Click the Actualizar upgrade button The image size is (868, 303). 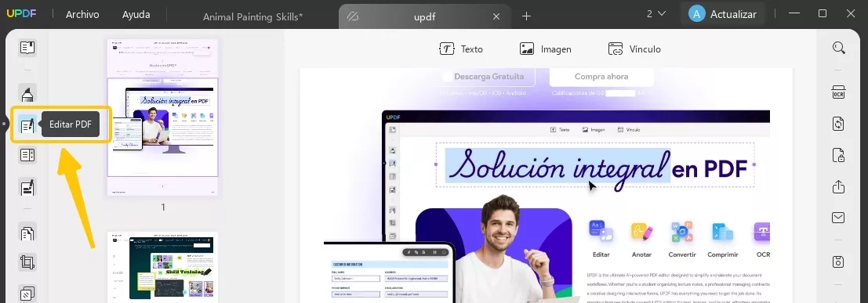pyautogui.click(x=722, y=14)
